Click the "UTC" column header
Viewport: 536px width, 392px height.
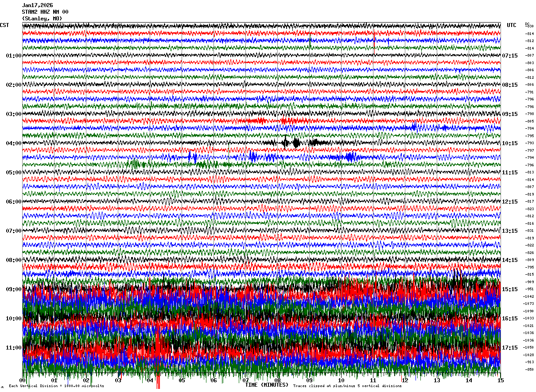point(512,25)
